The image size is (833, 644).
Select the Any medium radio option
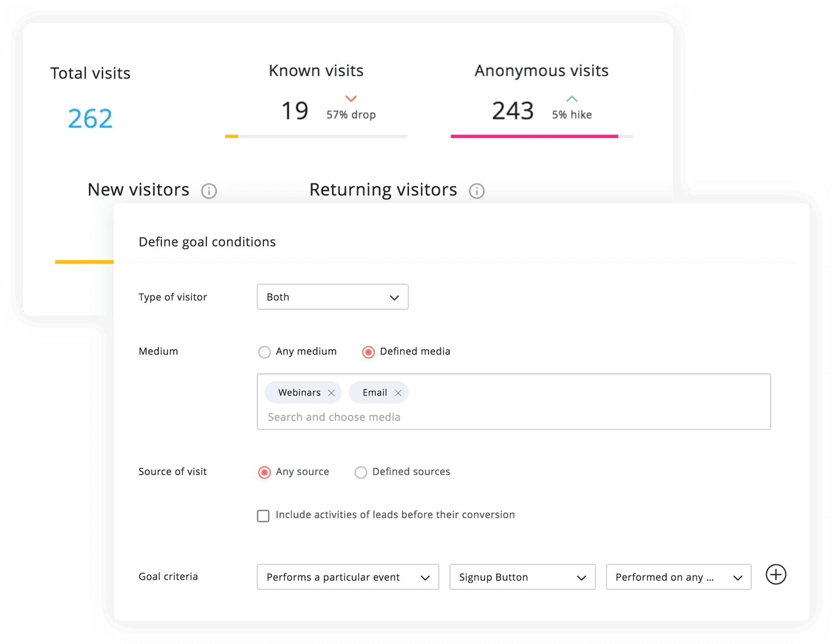pos(265,352)
